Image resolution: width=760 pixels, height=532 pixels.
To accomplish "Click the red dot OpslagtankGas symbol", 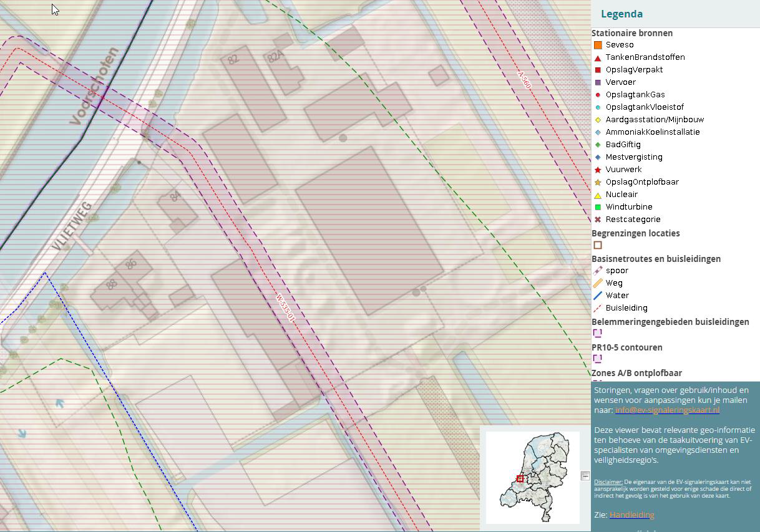I will (598, 95).
